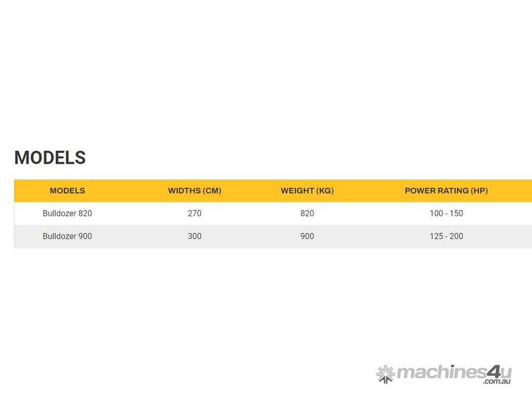Click the 300 width value
532x399 pixels.
[194, 236]
